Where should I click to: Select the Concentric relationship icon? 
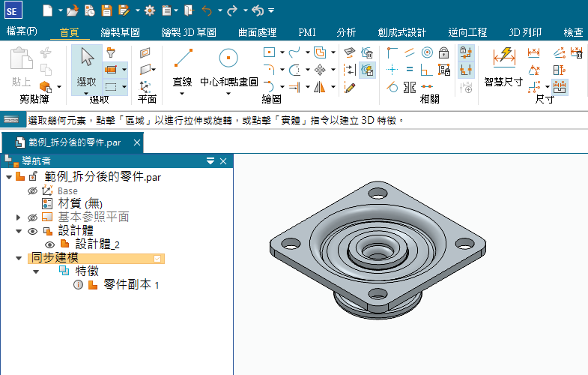point(427,52)
